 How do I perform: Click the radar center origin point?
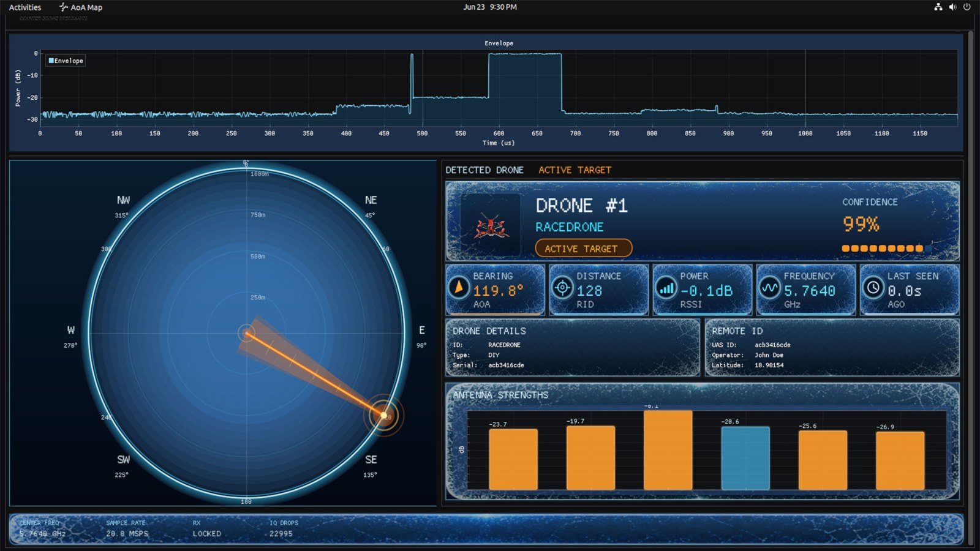point(247,333)
